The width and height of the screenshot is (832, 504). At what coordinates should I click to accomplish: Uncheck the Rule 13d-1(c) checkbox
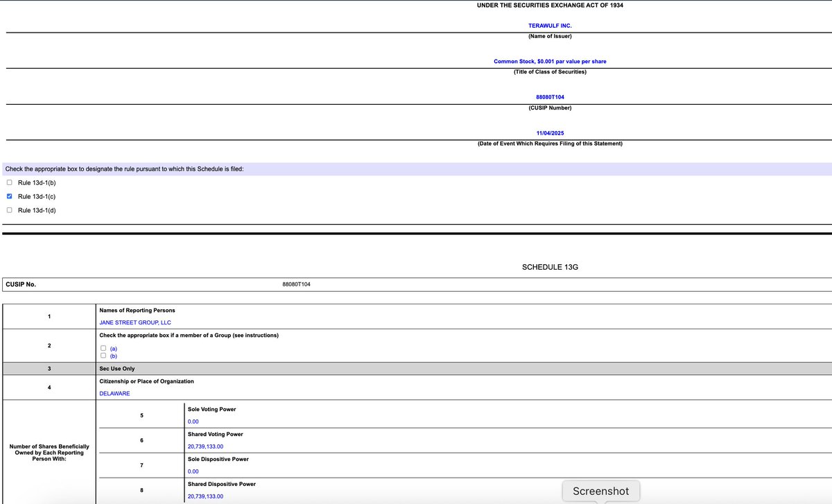pyautogui.click(x=9, y=196)
